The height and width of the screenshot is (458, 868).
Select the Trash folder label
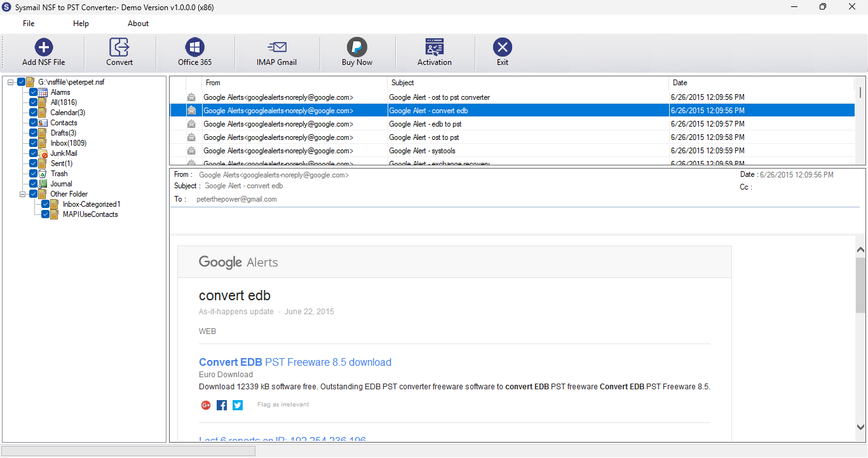point(59,174)
